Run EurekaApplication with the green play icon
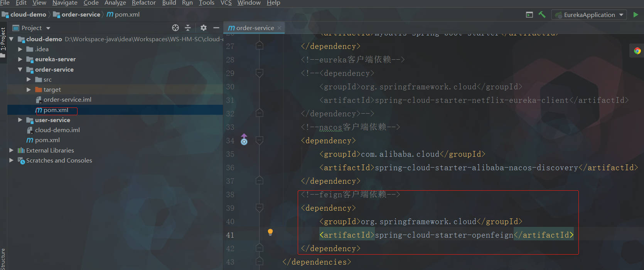 tap(636, 15)
